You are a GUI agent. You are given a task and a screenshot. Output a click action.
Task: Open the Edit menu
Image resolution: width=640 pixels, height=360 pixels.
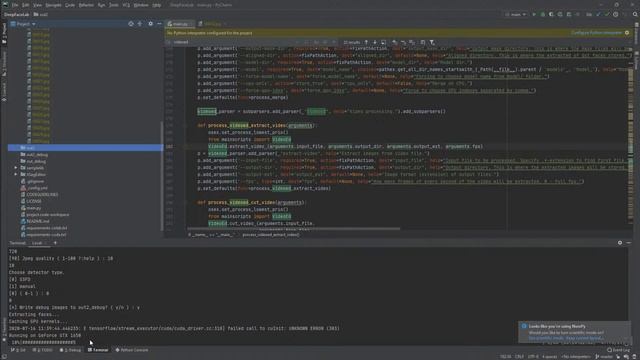(x=25, y=5)
